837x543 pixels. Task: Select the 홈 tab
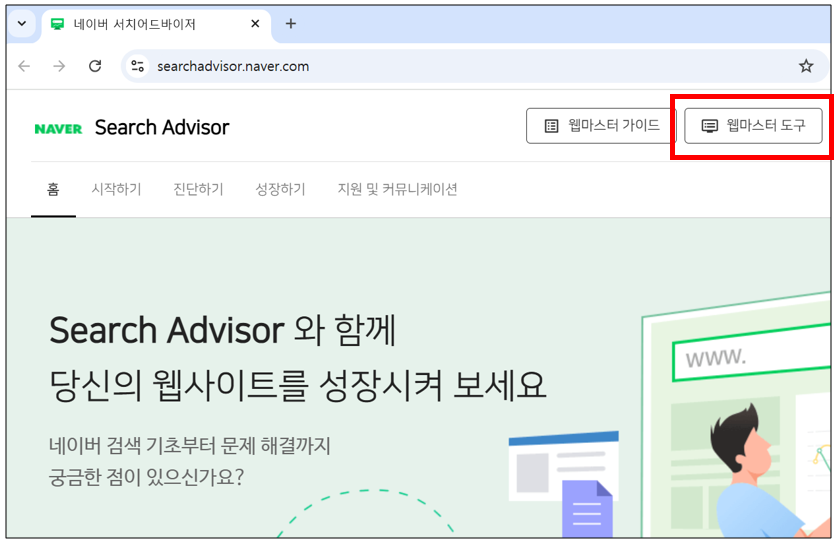tap(53, 189)
